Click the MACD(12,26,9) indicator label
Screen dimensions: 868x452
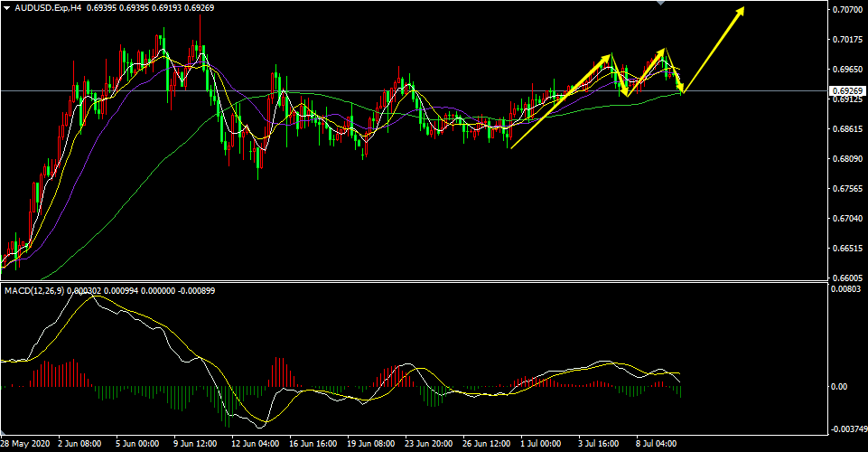coord(36,291)
